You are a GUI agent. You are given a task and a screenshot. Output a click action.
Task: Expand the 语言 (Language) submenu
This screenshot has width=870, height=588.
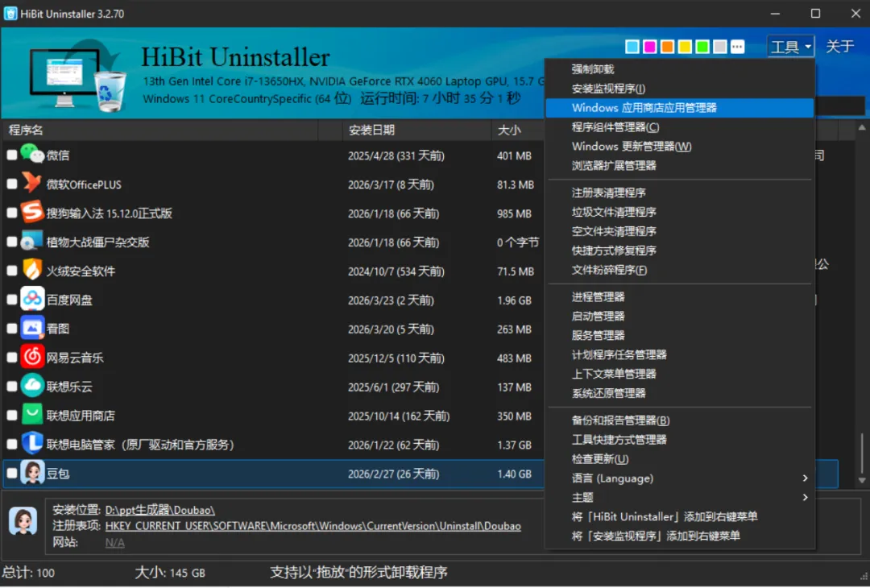(x=680, y=478)
